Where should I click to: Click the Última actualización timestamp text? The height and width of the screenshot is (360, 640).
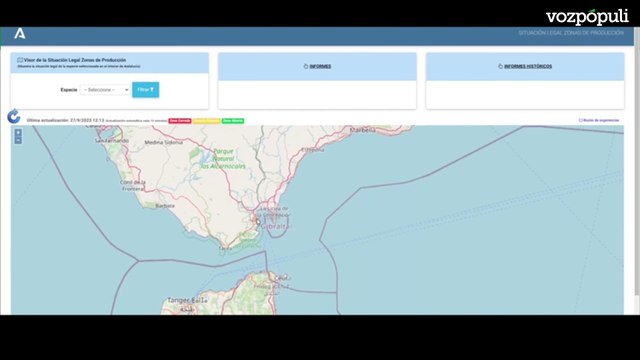(x=65, y=120)
